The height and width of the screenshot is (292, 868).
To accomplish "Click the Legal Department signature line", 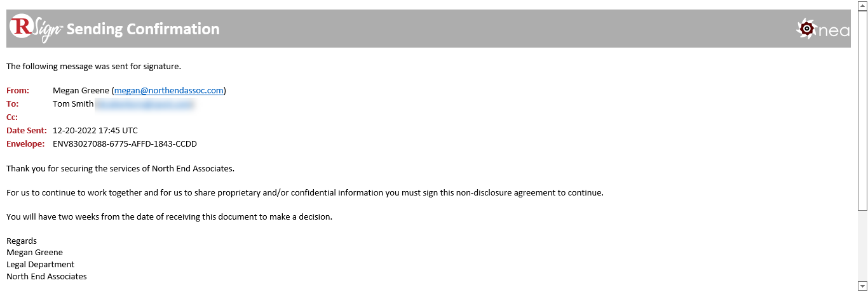I will point(40,264).
